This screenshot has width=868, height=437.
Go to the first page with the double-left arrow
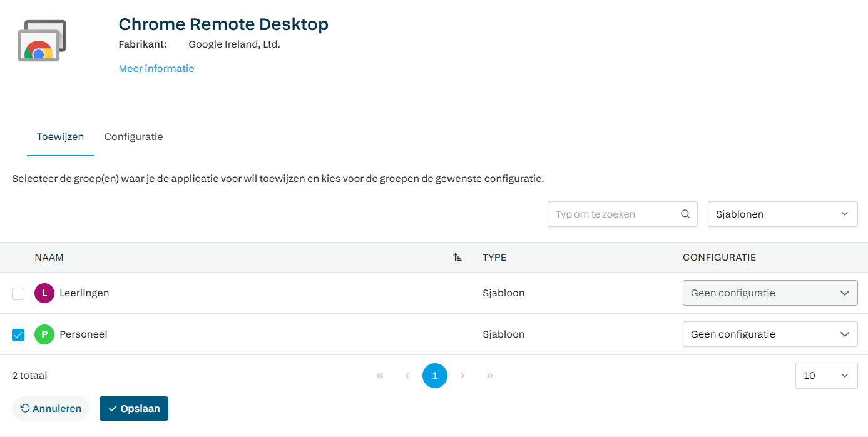click(x=380, y=376)
